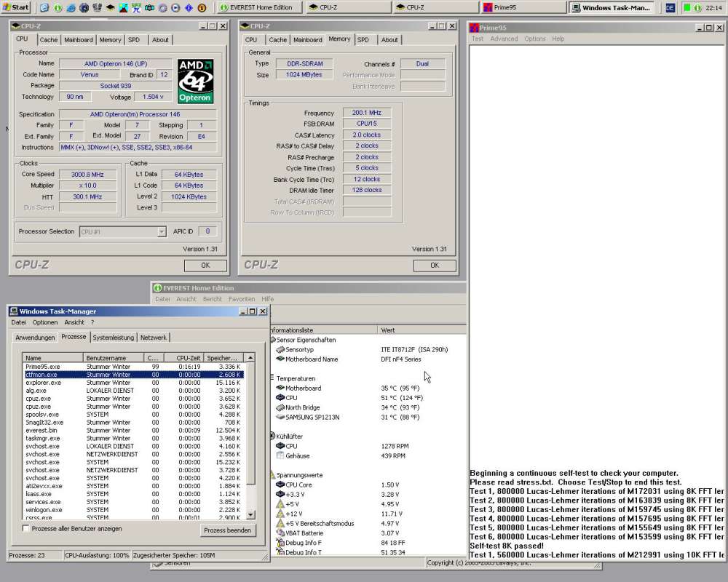The width and height of the screenshot is (728, 582).
Task: Click the SAMSUNG SP1213N drive icon
Action: (x=280, y=417)
